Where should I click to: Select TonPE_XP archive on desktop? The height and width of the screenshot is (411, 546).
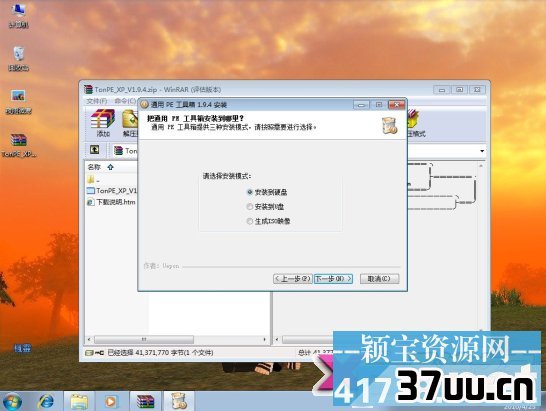coord(18,145)
